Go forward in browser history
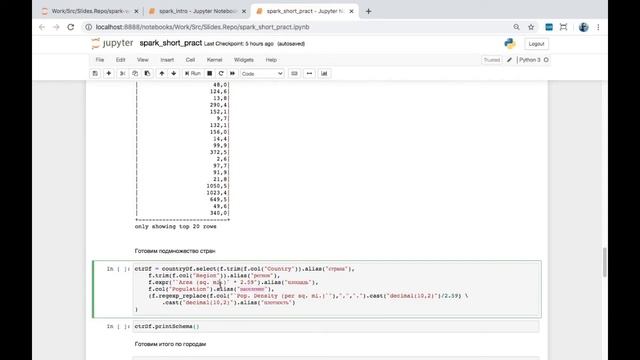The height and width of the screenshot is (360, 640). [x=56, y=27]
